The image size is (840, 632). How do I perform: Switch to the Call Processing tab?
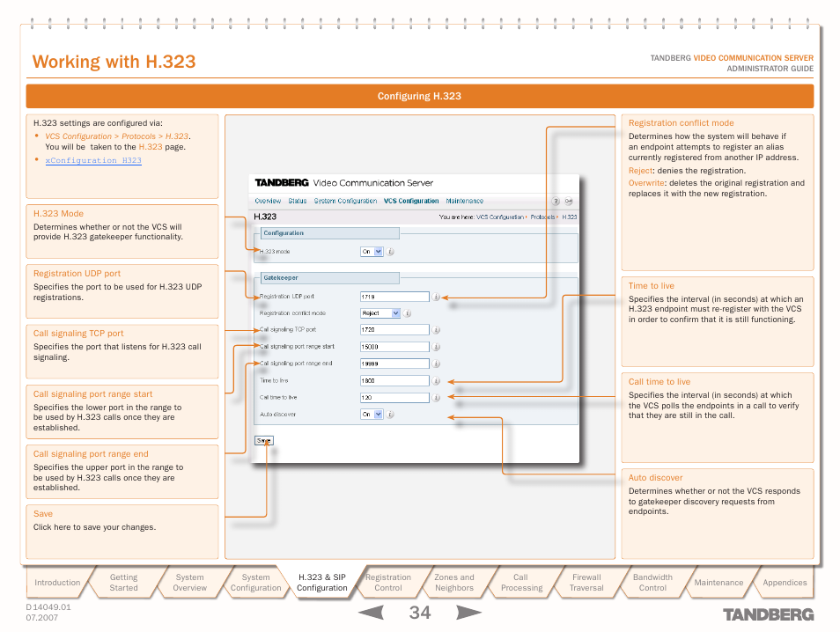coord(520,583)
